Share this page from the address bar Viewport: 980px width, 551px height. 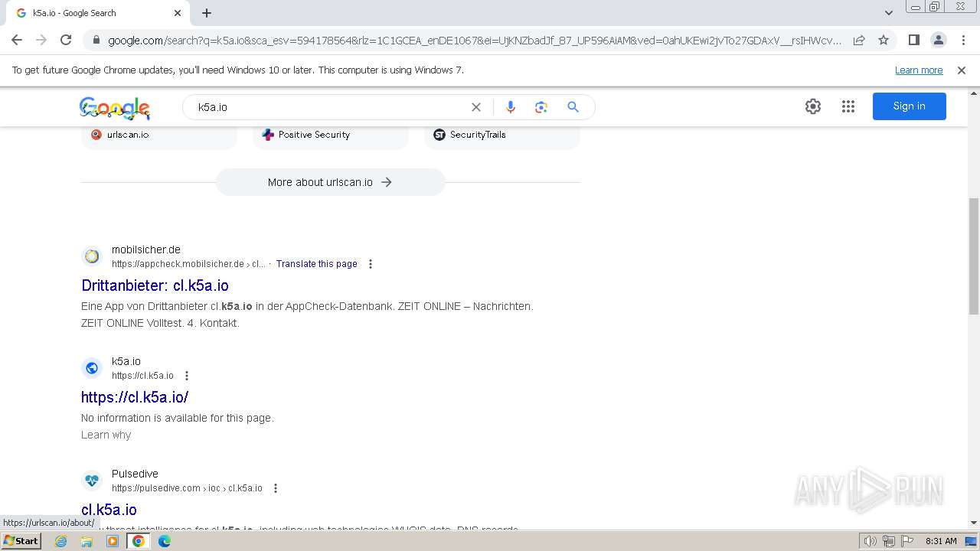pyautogui.click(x=859, y=40)
